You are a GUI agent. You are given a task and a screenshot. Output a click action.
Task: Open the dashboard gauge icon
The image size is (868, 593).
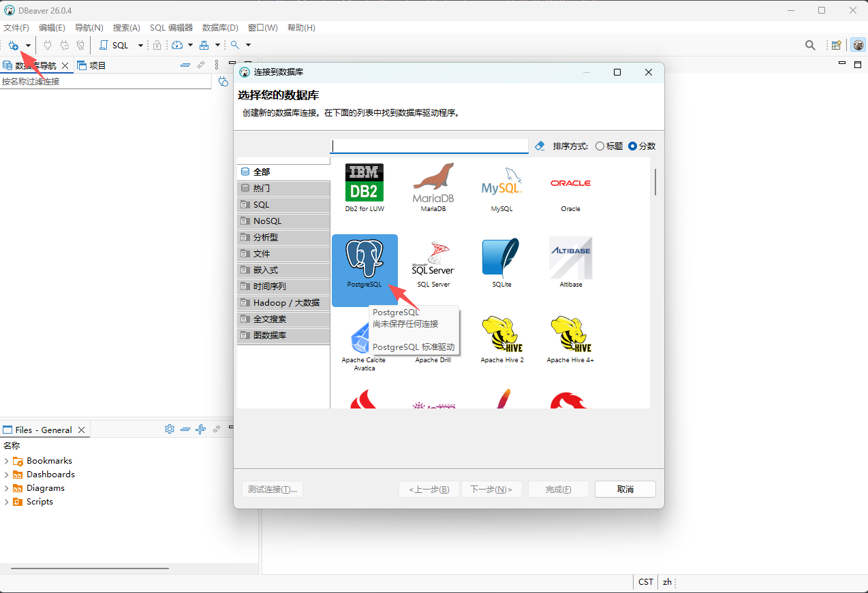tap(177, 46)
